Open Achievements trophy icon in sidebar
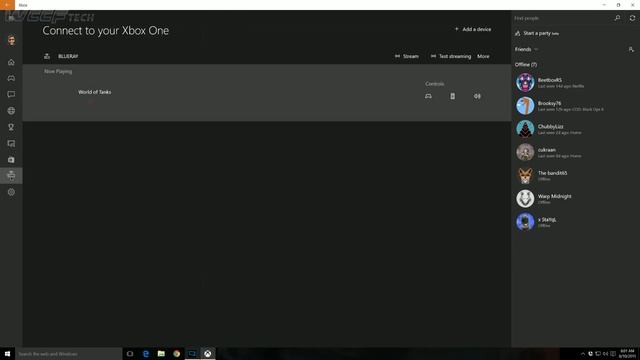 pyautogui.click(x=11, y=127)
